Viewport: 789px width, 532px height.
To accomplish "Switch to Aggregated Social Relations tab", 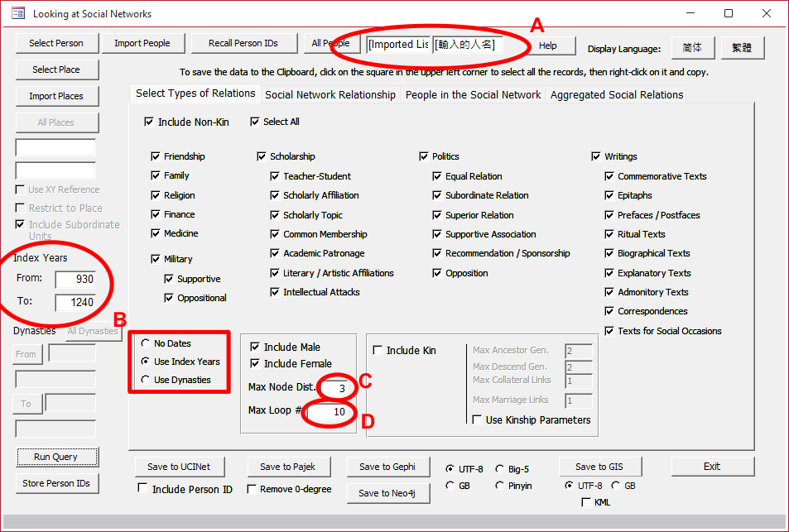I will tap(617, 94).
